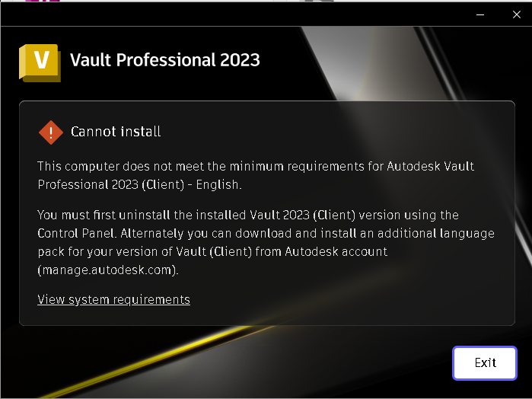Click the Autodesk account phrase in the message
The height and width of the screenshot is (399, 532).
tap(336, 251)
